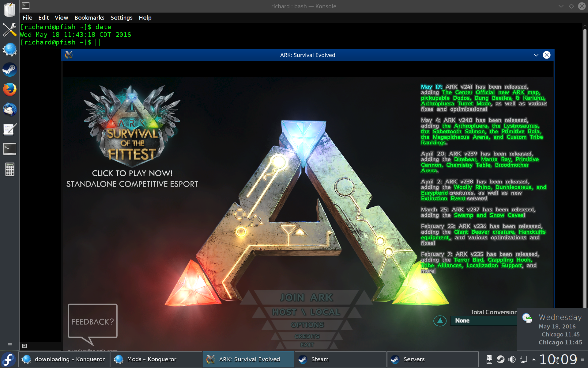Open the volume control in the system tray
588x368 pixels.
coord(512,359)
